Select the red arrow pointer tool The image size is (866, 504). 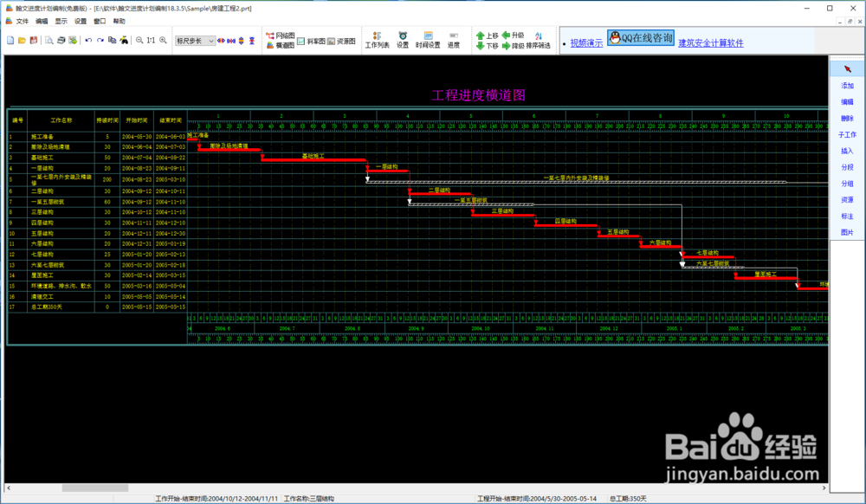[x=847, y=69]
